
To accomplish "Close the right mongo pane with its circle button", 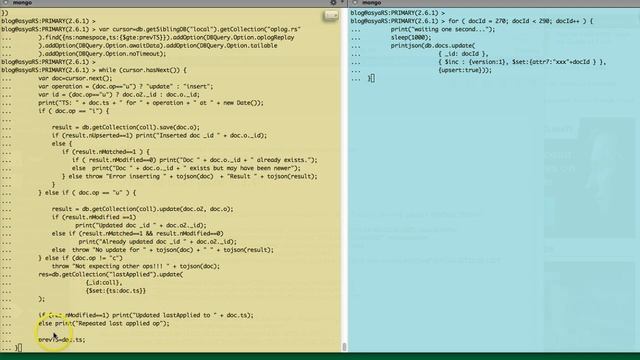I will point(355,2).
